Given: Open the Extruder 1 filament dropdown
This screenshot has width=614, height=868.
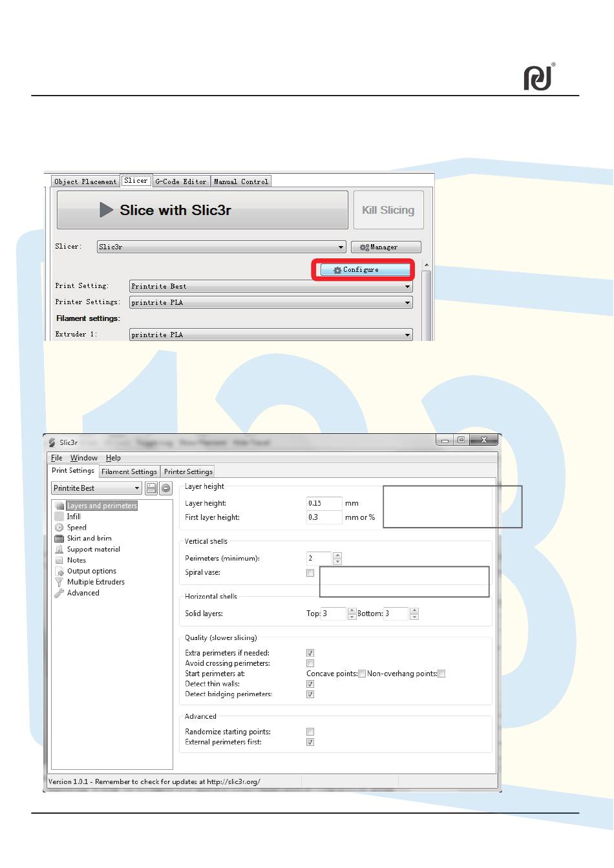Looking at the screenshot, I should click(x=271, y=335).
